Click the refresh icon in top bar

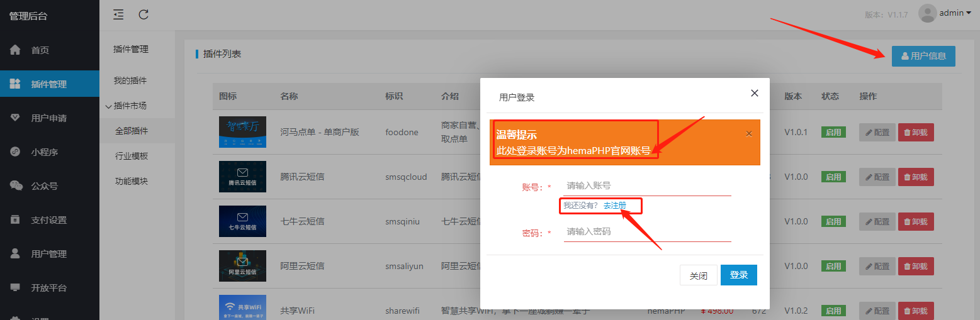click(144, 14)
